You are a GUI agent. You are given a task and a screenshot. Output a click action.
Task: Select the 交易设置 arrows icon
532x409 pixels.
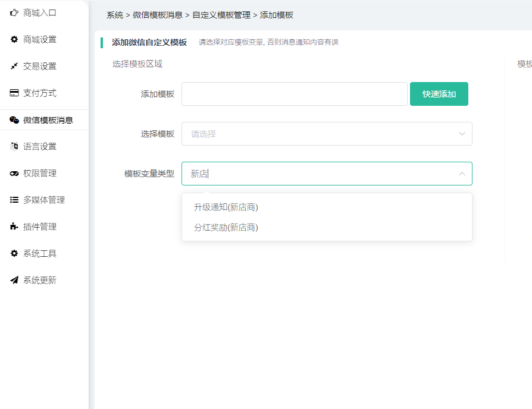point(14,66)
